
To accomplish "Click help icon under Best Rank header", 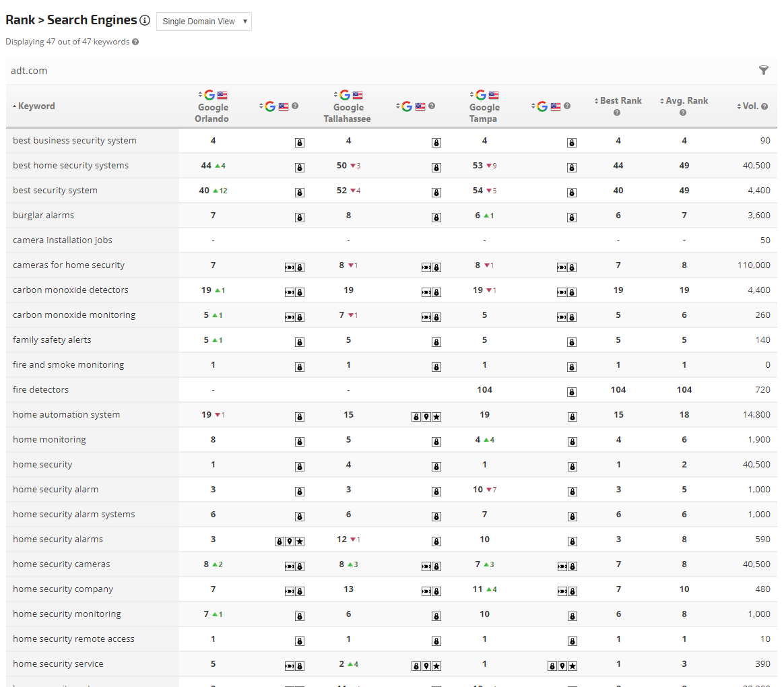I will pos(617,112).
